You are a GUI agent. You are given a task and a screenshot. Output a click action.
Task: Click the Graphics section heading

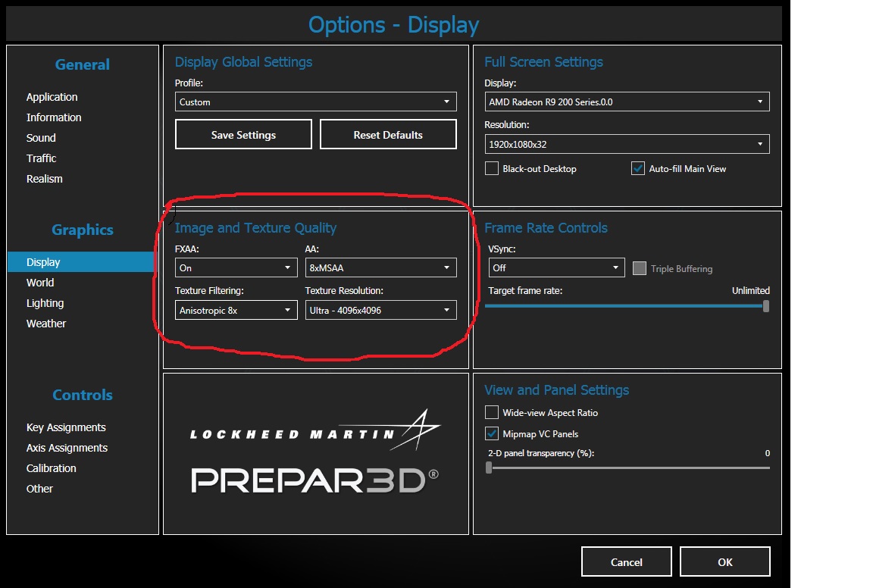[x=83, y=230]
